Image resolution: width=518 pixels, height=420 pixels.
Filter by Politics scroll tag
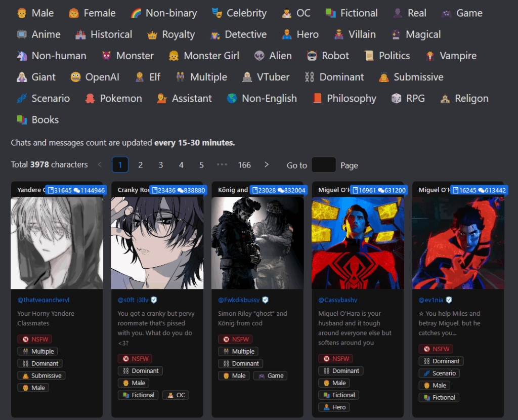387,56
